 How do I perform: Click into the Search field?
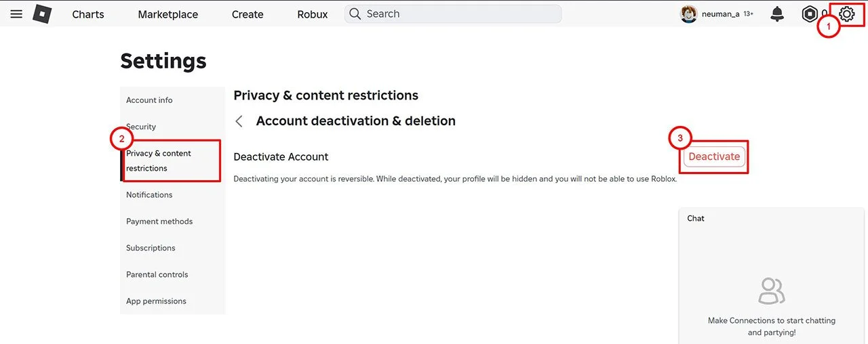point(453,14)
